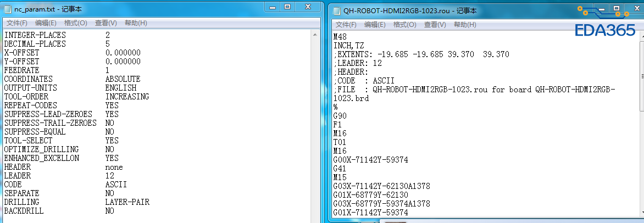Viewport: 644px width, 223px height.
Task: Click the CODE ASCII line in nc_param.txt
Action: (65, 185)
